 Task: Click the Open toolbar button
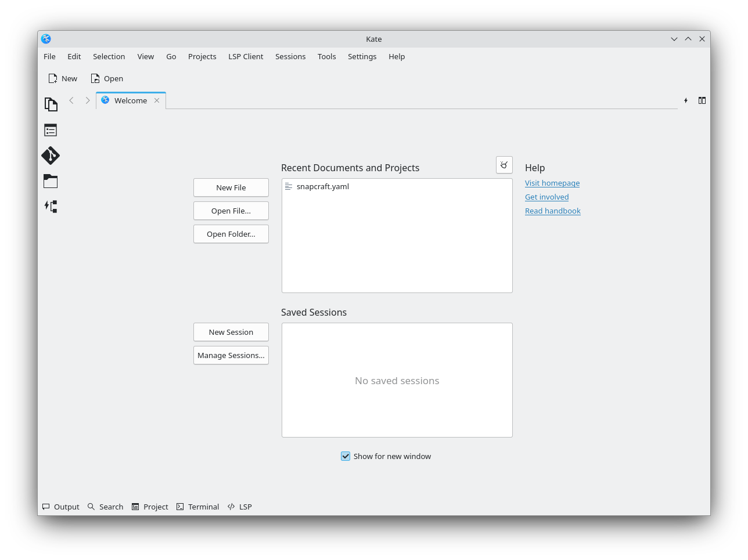[107, 78]
